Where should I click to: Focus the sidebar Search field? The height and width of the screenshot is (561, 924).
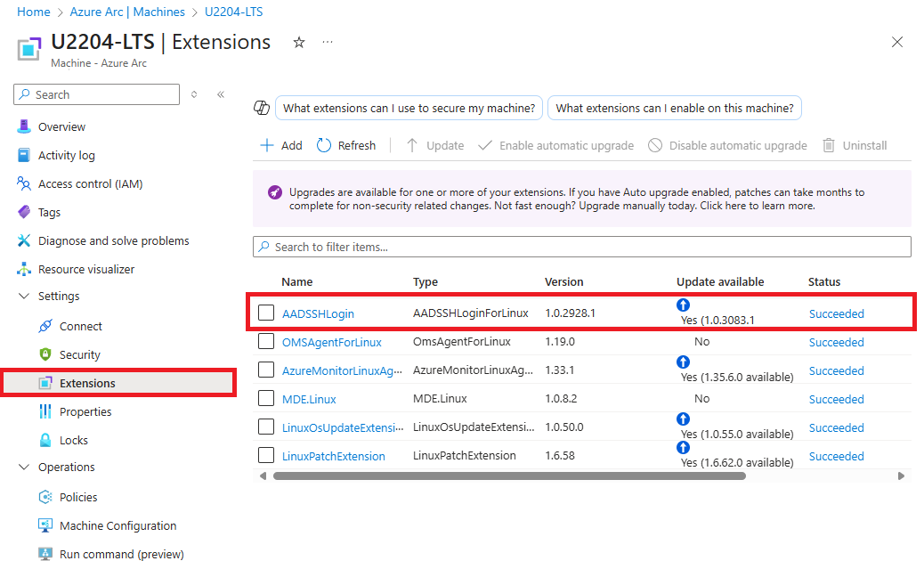(97, 94)
